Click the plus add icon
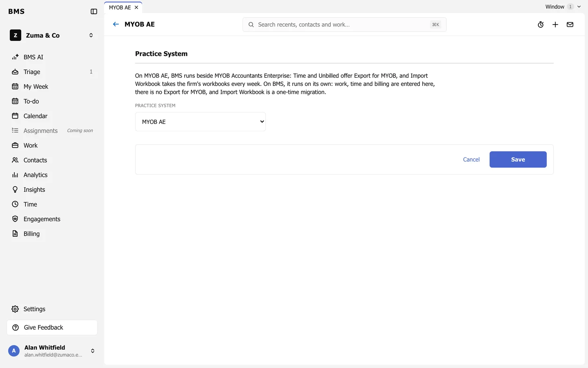The image size is (588, 368). (x=555, y=25)
